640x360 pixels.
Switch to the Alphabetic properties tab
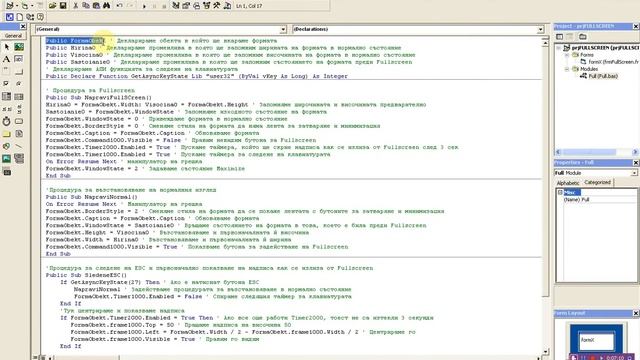[x=568, y=183]
